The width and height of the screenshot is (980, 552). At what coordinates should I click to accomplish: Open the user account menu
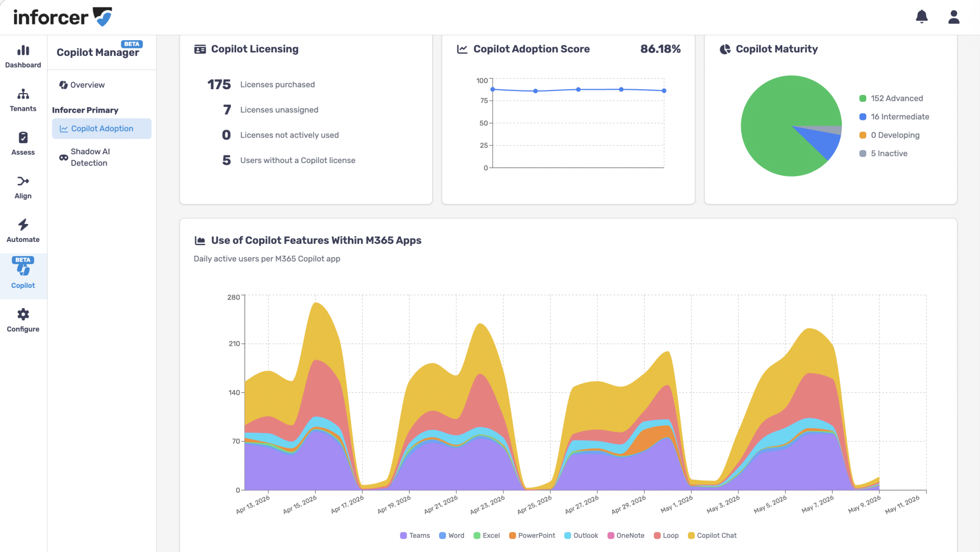click(954, 17)
